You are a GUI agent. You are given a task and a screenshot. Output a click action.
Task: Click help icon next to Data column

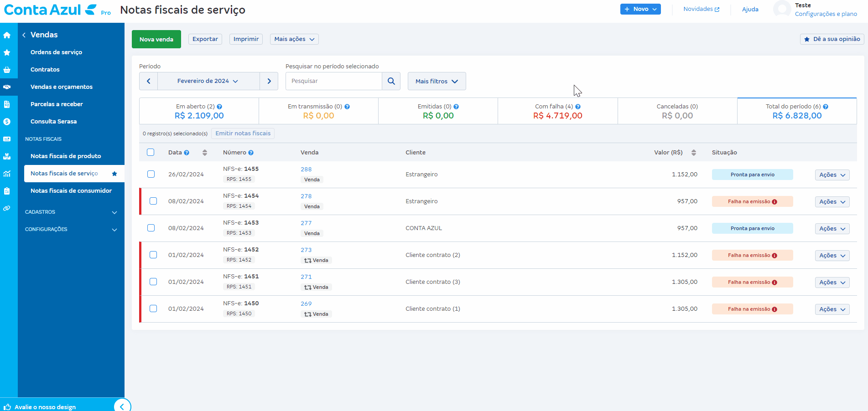[187, 153]
